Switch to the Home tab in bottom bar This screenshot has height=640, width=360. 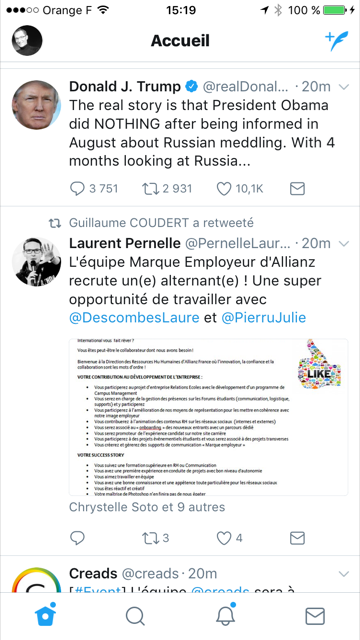click(x=45, y=615)
